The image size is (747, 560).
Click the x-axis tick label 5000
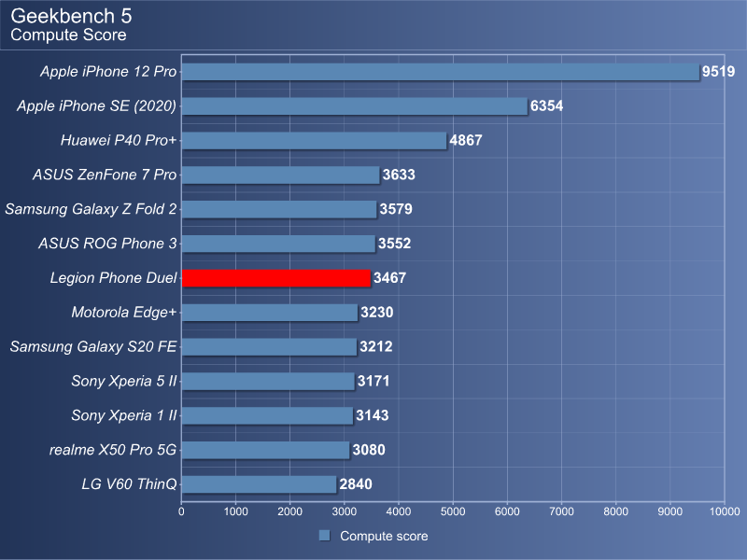[x=453, y=511]
